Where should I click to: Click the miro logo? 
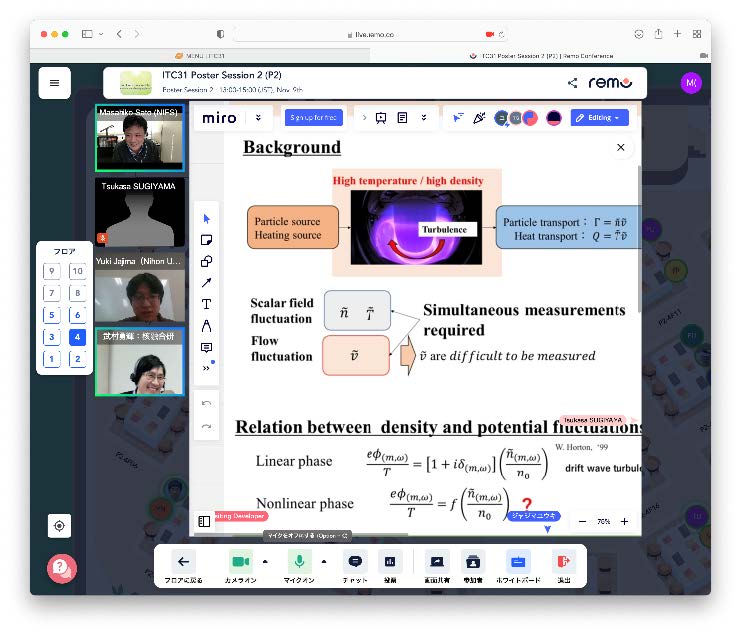click(219, 118)
